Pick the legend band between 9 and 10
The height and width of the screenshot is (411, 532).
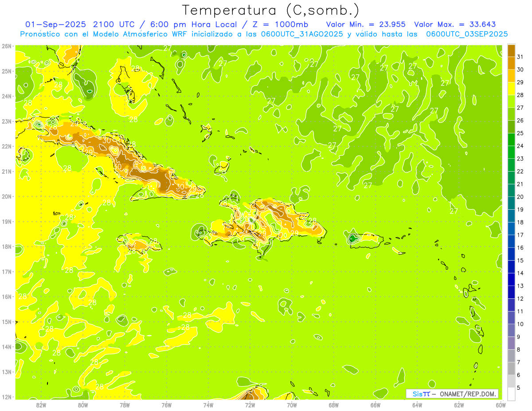[x=511, y=330]
